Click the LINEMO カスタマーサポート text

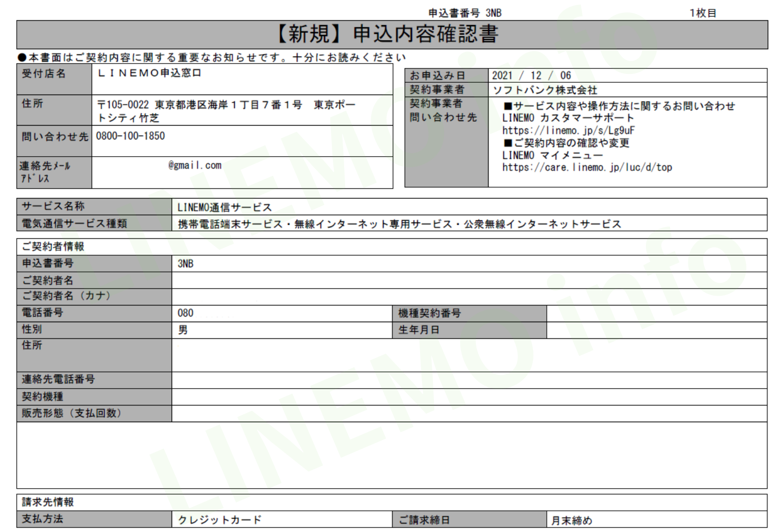[568, 118]
